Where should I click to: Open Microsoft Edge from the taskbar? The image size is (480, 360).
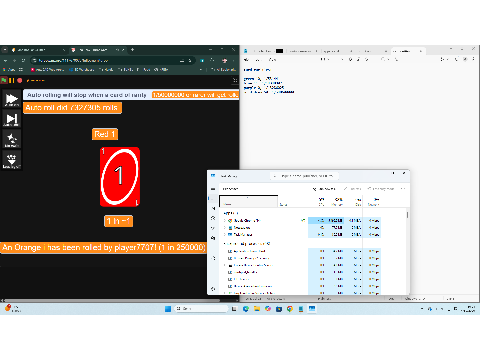(x=246, y=309)
